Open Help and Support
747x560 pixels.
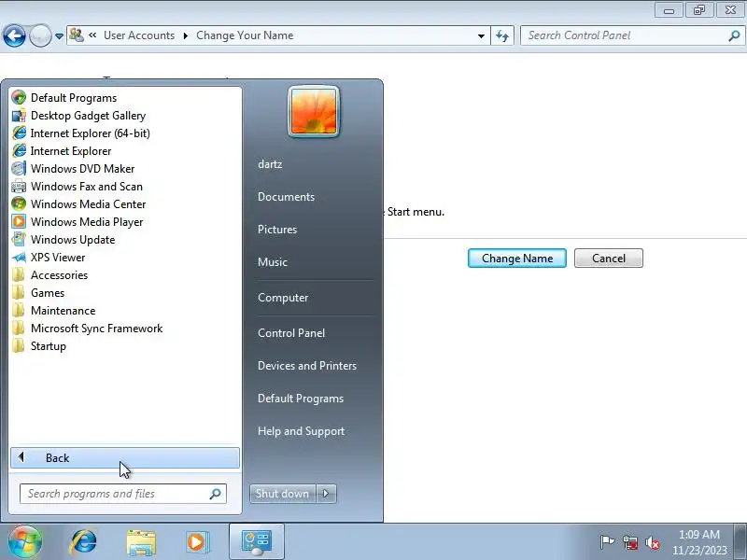coord(301,431)
